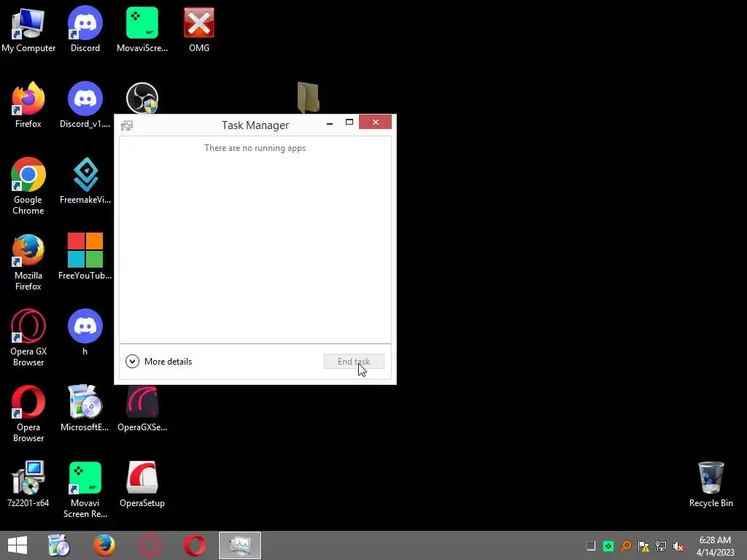Select the Opera GX Browser shortcut
Screen dimensions: 747x560
pyautogui.click(x=28, y=338)
